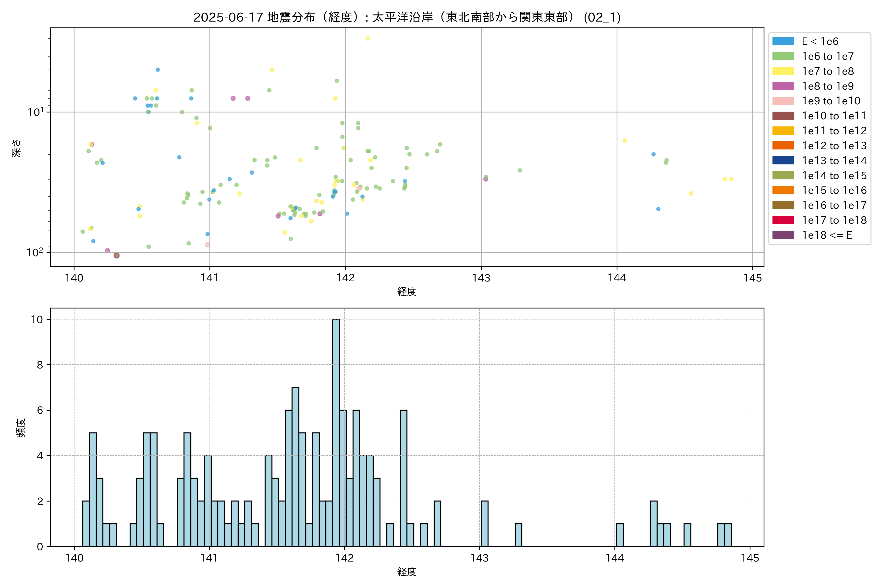
Task: Click the topmost yellow point in the scatter plot
Action: [367, 39]
